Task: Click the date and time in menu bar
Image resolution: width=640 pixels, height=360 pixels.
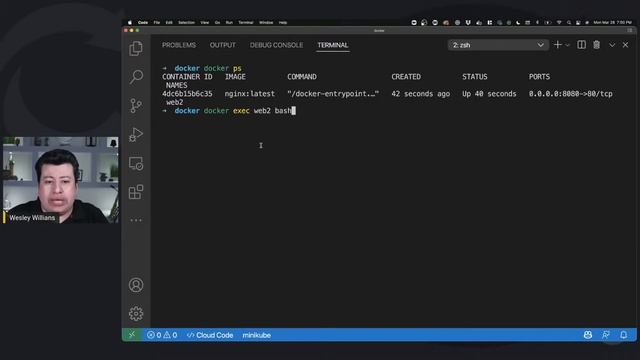Action: pos(612,22)
